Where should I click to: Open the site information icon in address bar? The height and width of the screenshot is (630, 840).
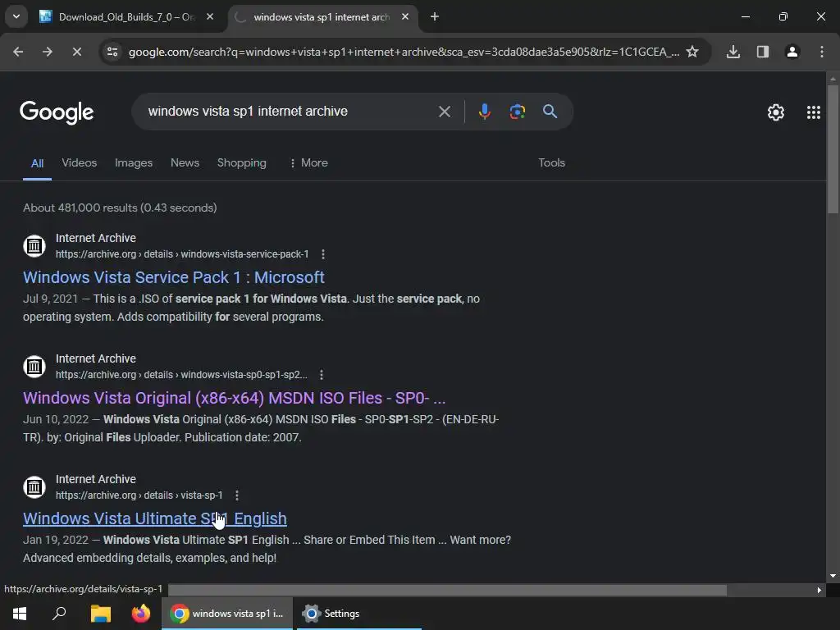point(112,52)
